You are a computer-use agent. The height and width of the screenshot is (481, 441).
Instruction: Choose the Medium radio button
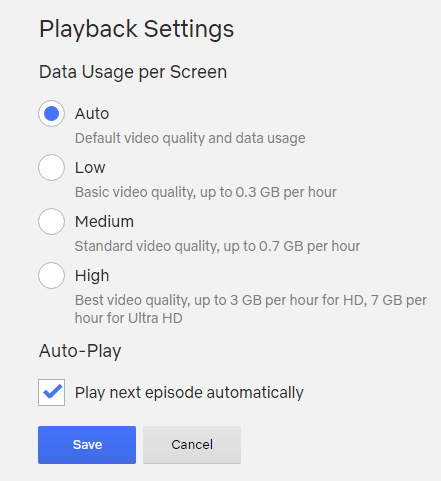(x=51, y=221)
